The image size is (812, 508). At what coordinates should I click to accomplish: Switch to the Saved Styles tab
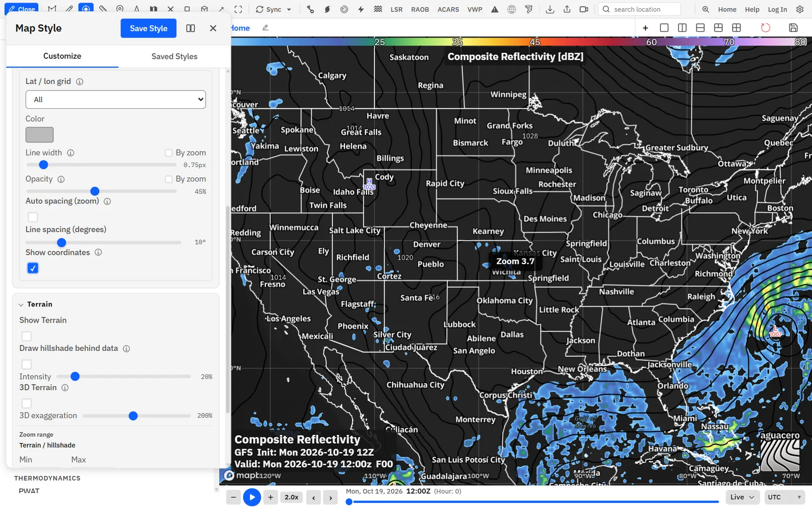pos(174,56)
